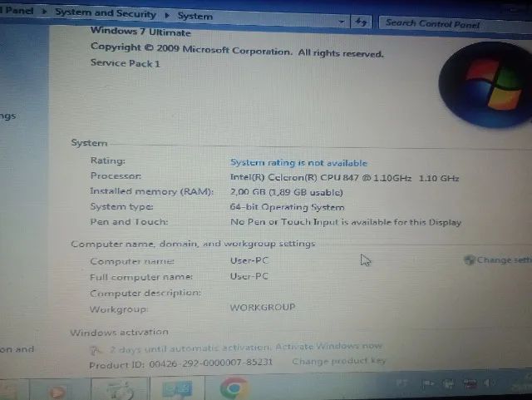This screenshot has height=400, width=532.
Task: Click the PT language indicator in tray
Action: coord(401,383)
